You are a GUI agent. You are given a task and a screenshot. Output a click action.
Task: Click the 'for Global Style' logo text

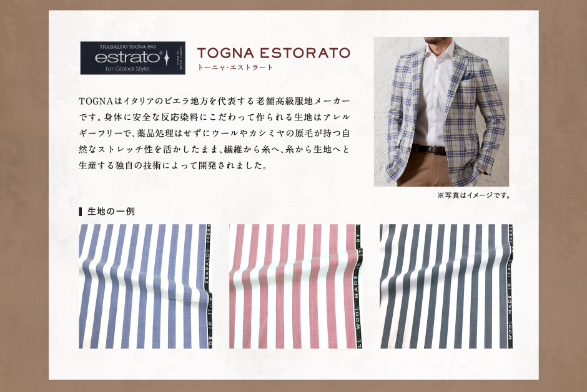[x=127, y=69]
